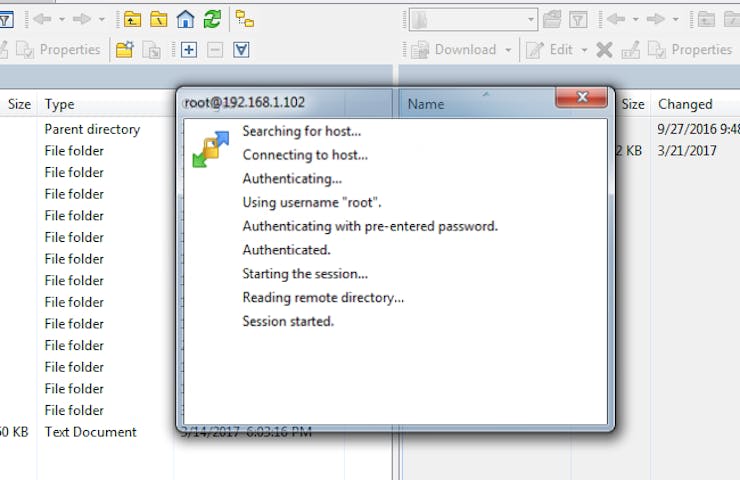Viewport: 740px width, 480px height.
Task: Click the 9/27/2016 changed date entry
Action: [x=698, y=129]
